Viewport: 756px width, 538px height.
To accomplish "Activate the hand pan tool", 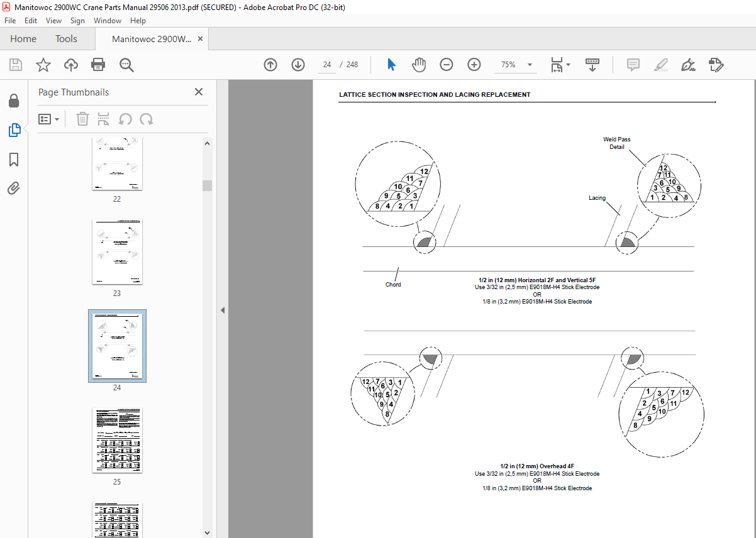I will click(x=419, y=65).
